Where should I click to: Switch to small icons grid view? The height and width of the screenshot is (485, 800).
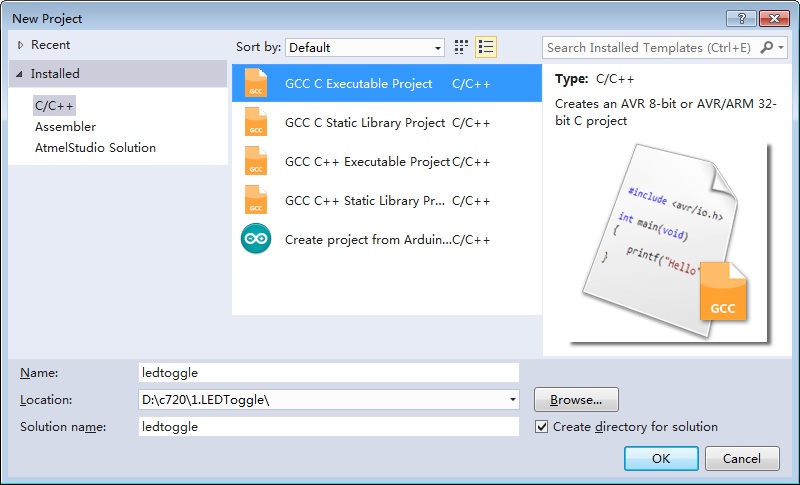click(461, 47)
